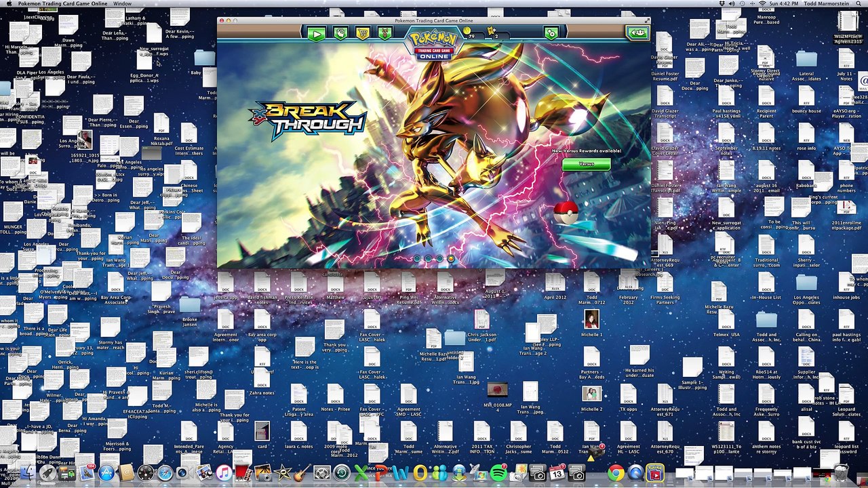
Task: Open Finder from the Dock
Action: pos(28,472)
